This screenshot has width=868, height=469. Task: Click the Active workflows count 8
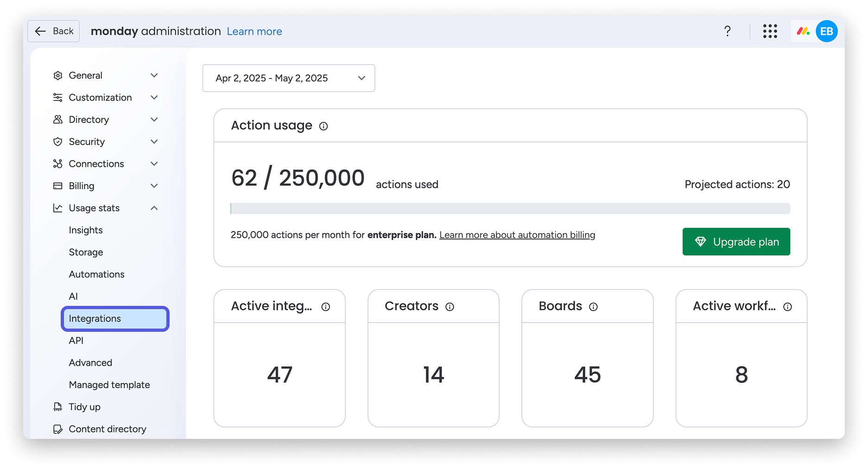[741, 374]
